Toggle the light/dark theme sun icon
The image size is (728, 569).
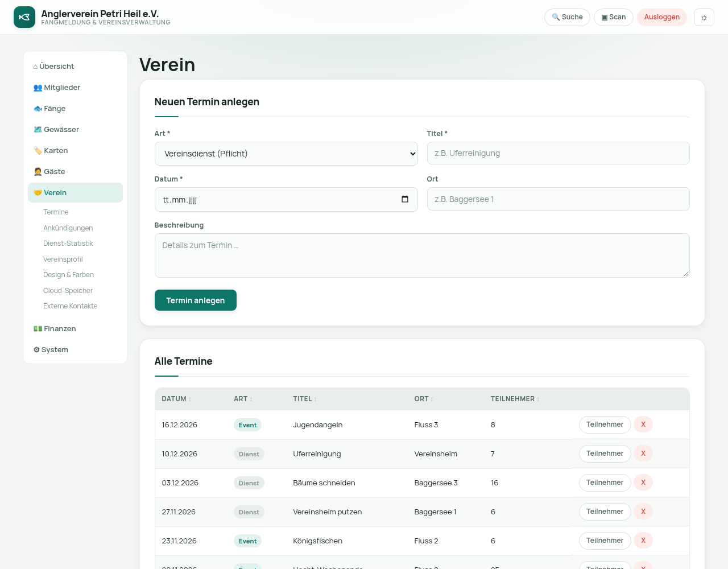coord(704,17)
